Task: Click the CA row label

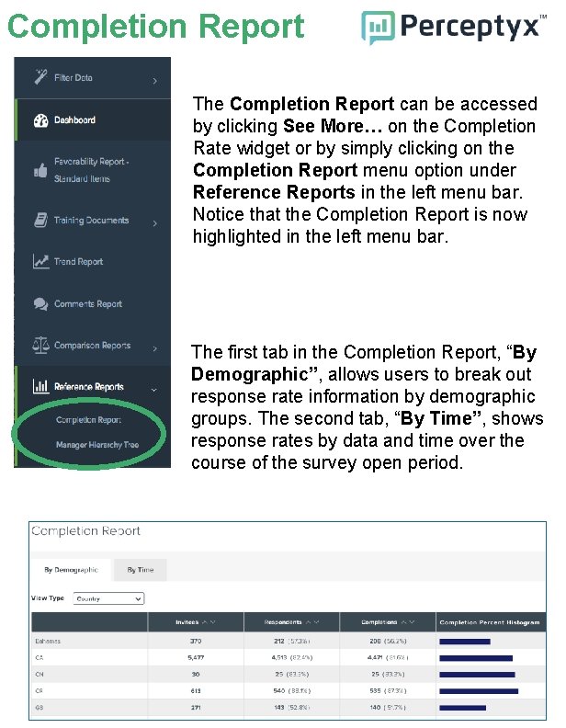Action: point(39,658)
